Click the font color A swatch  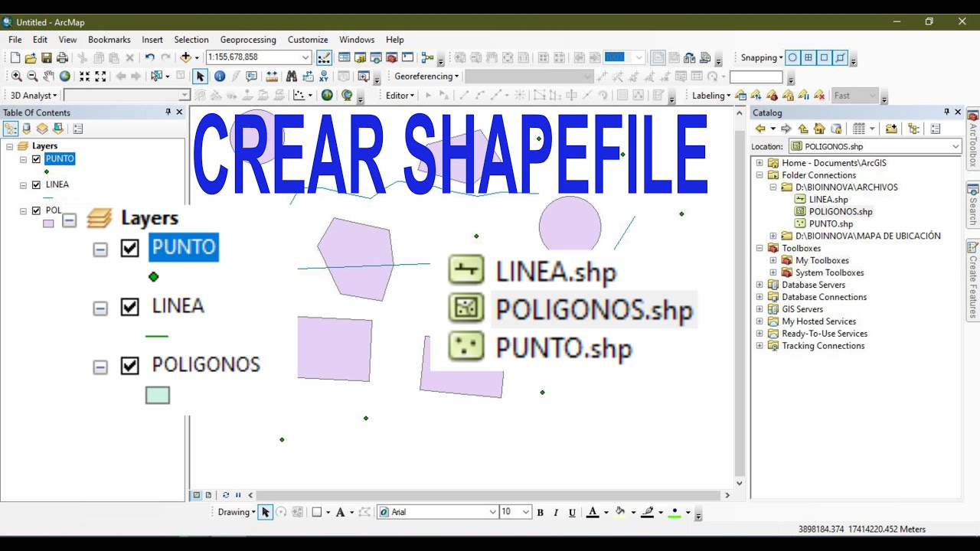click(x=592, y=513)
